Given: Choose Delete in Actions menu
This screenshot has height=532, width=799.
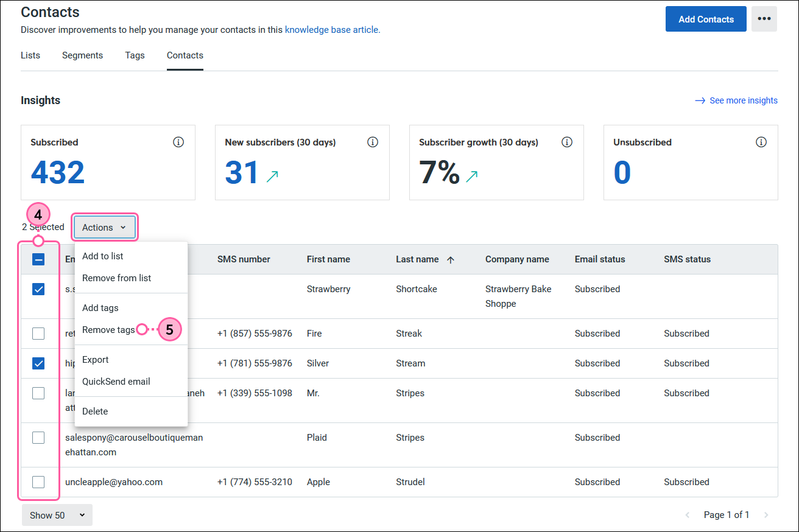Looking at the screenshot, I should [131, 411].
